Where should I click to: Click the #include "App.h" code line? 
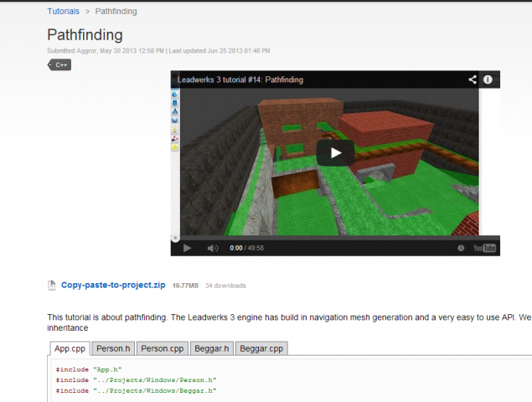pyautogui.click(x=89, y=369)
